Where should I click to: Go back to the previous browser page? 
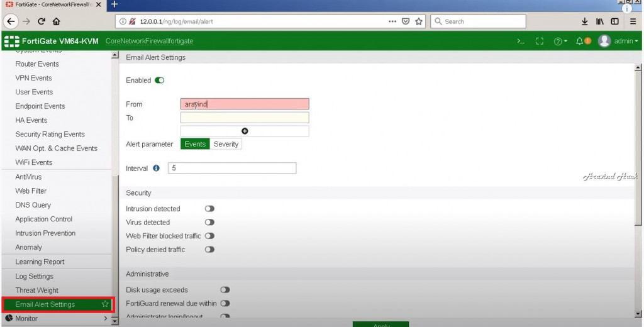[x=11, y=21]
